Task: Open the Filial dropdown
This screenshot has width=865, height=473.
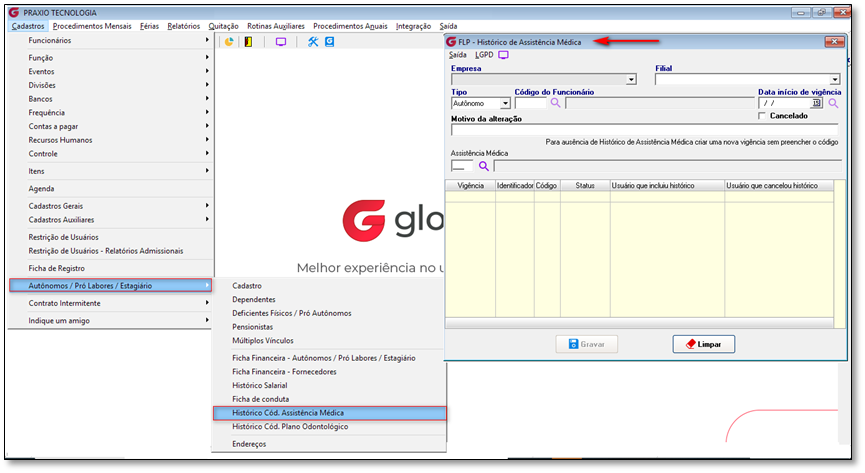Action: tap(835, 79)
